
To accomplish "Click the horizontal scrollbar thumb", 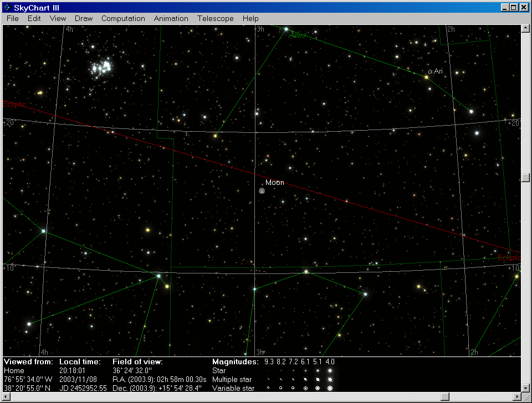I will pyautogui.click(x=444, y=396).
